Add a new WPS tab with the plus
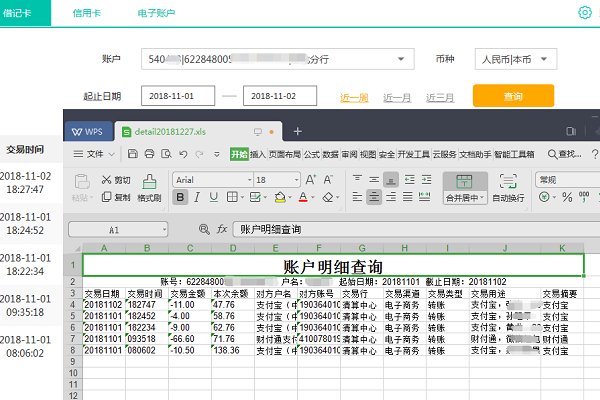 click(x=297, y=131)
